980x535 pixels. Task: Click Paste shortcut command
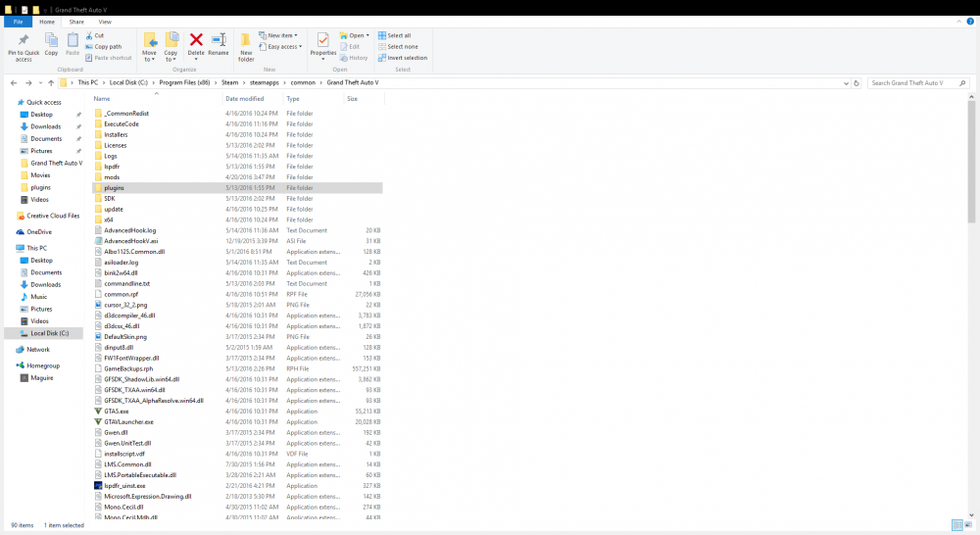pyautogui.click(x=108, y=58)
